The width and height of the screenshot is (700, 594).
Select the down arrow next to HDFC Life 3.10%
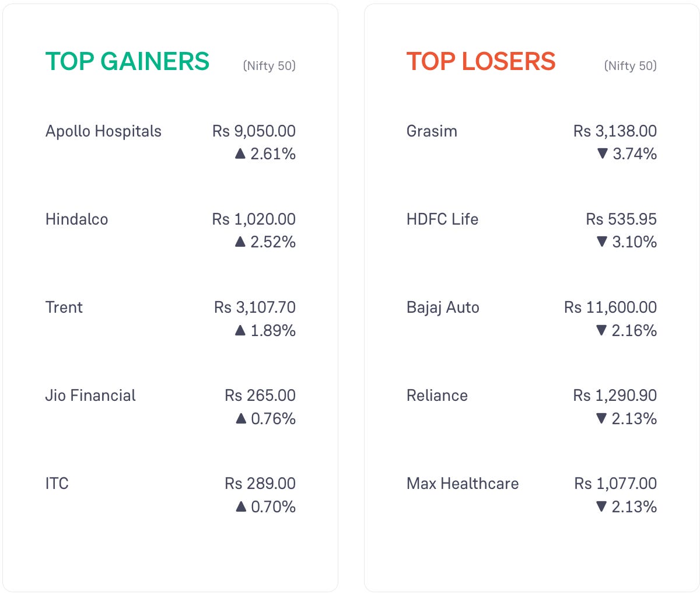(602, 242)
